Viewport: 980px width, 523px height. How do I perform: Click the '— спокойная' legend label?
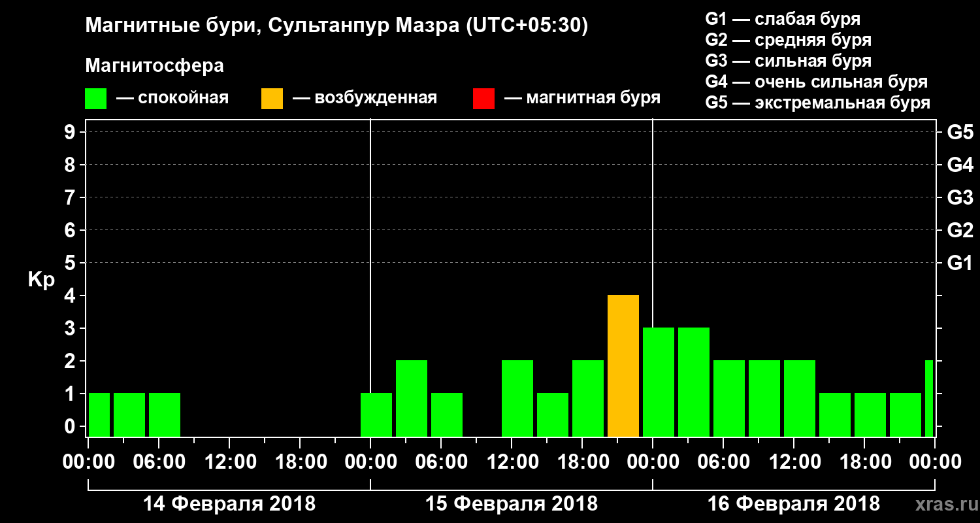click(172, 99)
